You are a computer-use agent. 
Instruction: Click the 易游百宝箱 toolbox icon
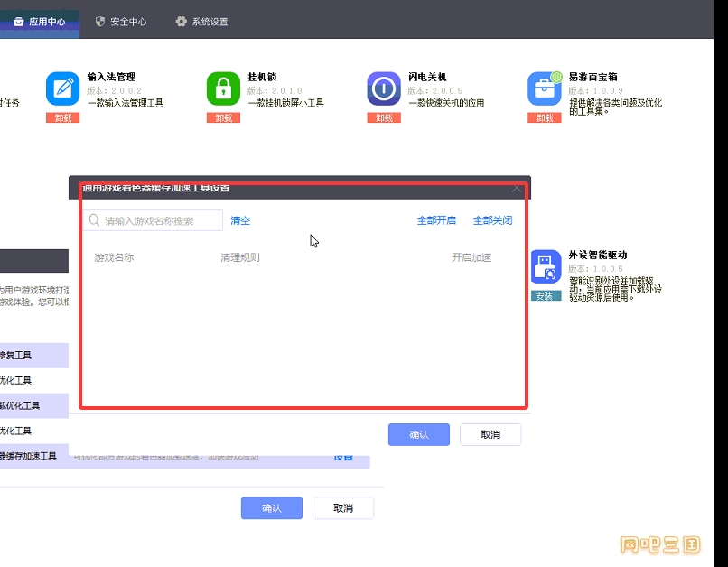545,89
